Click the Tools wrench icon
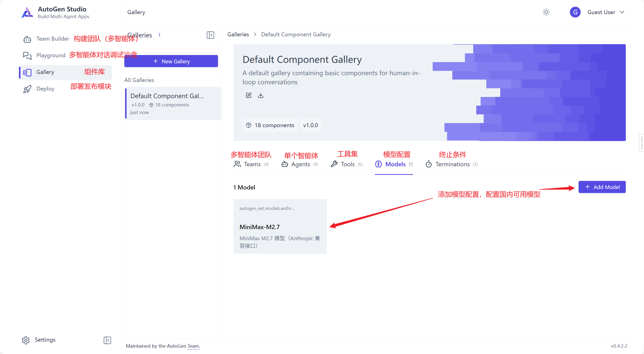Viewport: 644px width, 354px height. pos(334,164)
